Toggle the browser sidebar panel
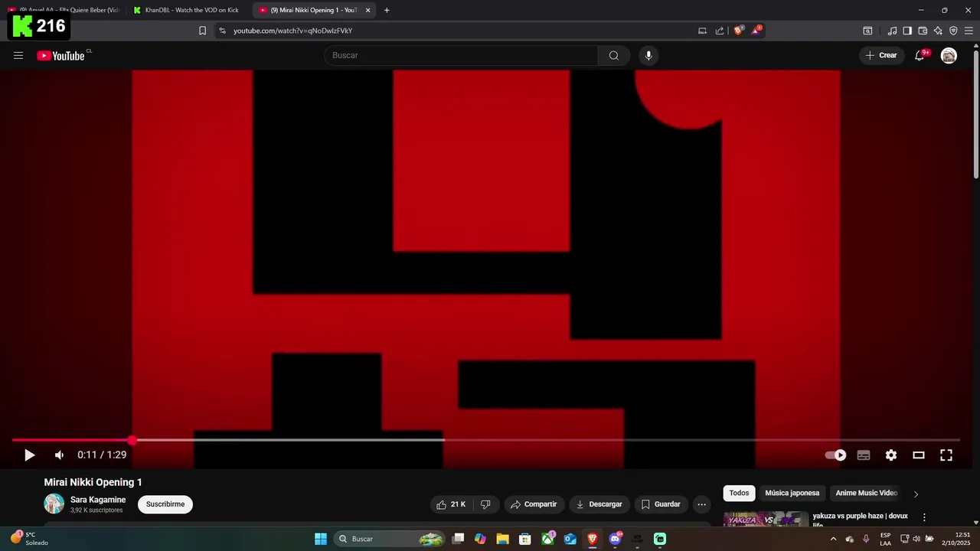 [x=907, y=31]
